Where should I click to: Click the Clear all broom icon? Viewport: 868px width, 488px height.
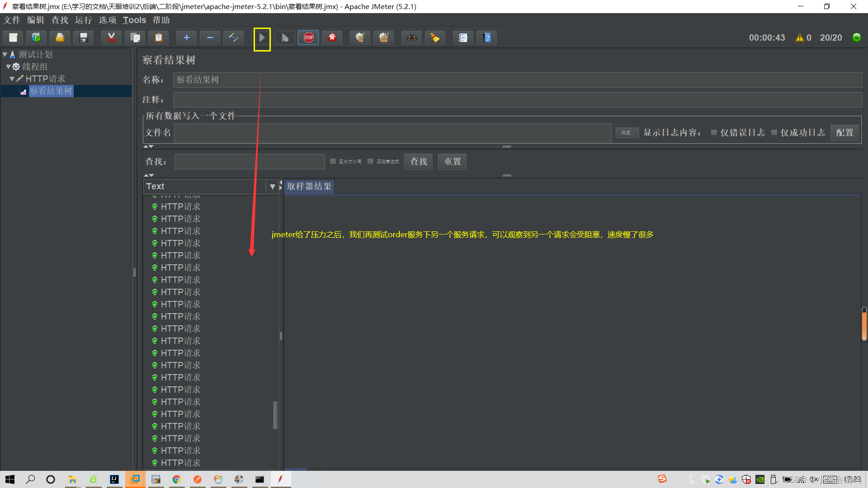(383, 38)
